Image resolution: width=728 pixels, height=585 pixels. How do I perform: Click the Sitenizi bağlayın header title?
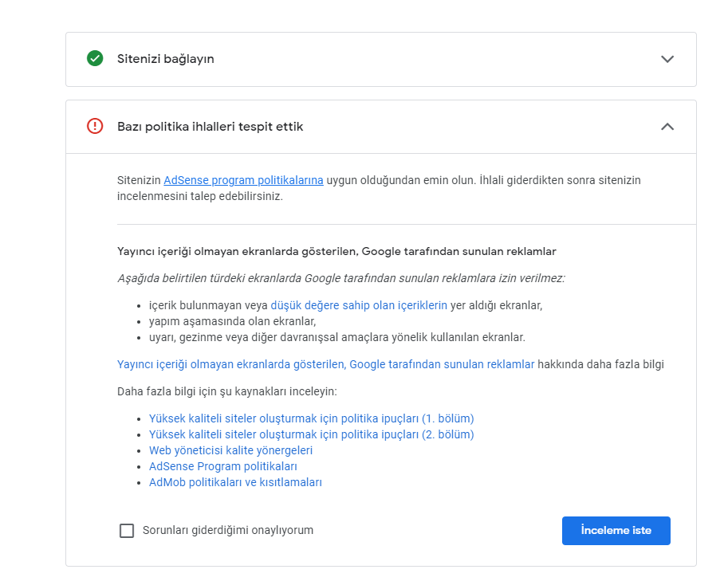(166, 59)
